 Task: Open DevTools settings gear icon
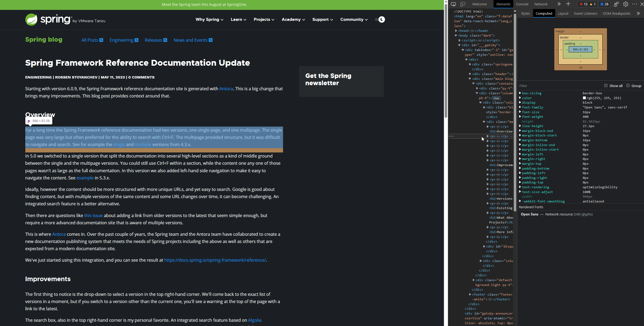[x=625, y=4]
